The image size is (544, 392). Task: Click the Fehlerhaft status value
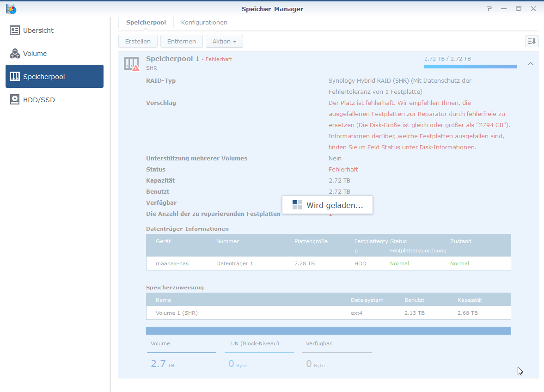click(343, 169)
